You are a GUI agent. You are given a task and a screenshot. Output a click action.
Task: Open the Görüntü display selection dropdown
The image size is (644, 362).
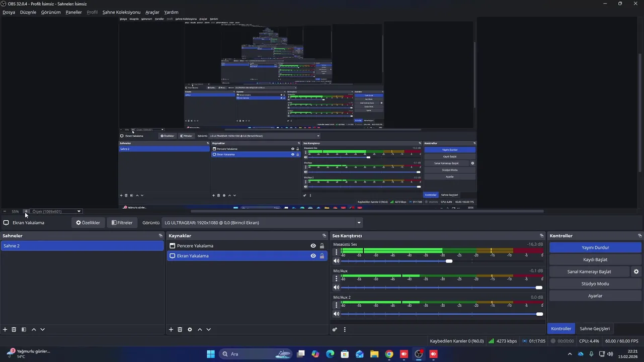[x=262, y=223]
